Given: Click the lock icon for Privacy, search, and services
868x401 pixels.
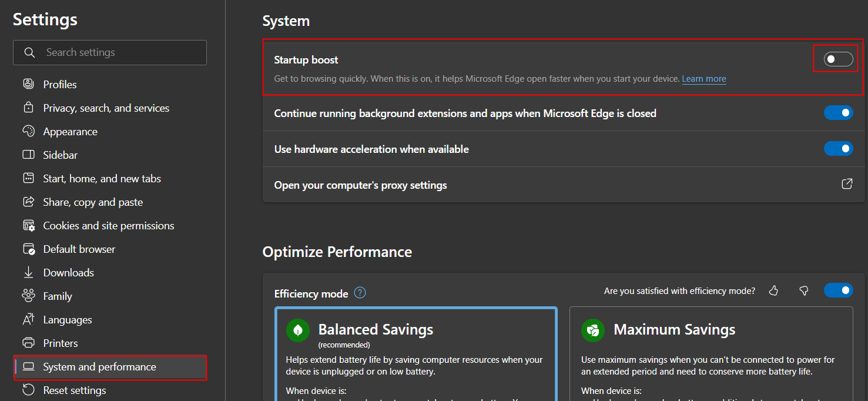Looking at the screenshot, I should (x=28, y=108).
